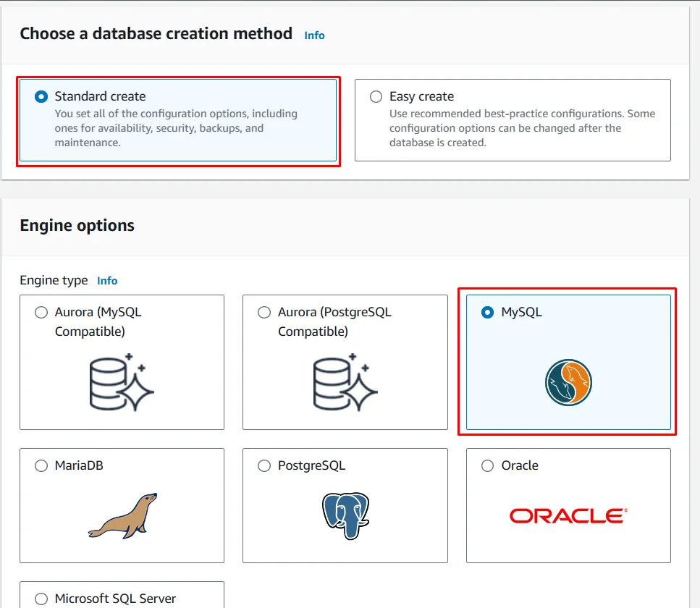700x608 pixels.
Task: Select the Standard create radio button
Action: 41,96
